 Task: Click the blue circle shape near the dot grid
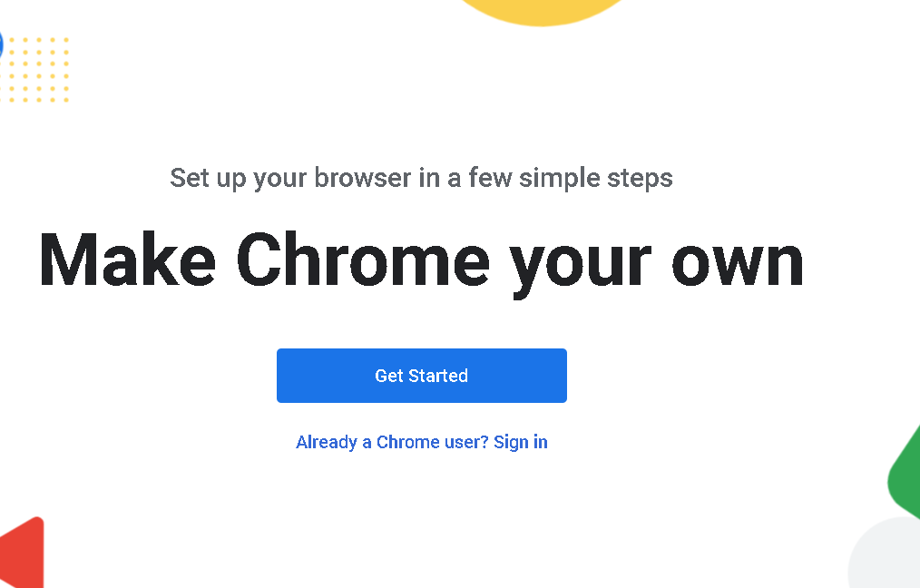pyautogui.click(x=2, y=44)
